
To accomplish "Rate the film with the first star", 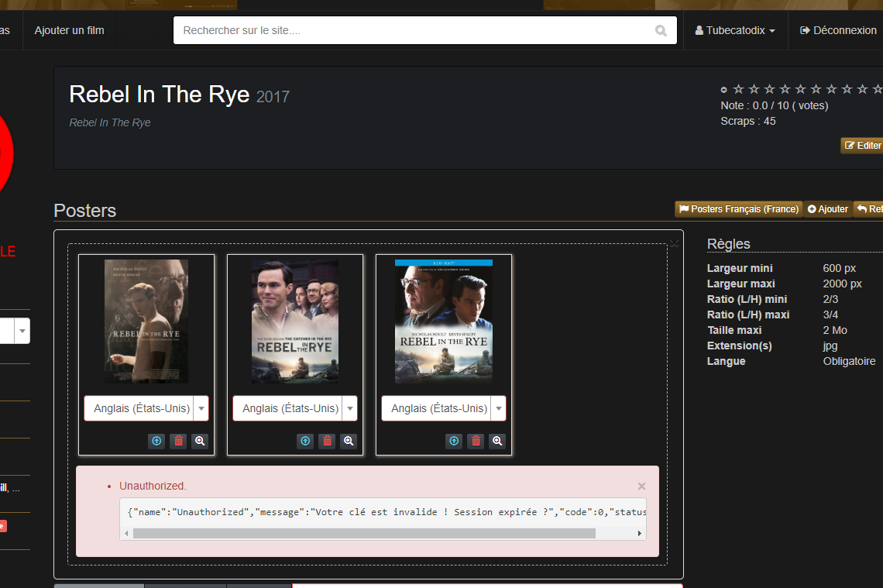I will 739,89.
